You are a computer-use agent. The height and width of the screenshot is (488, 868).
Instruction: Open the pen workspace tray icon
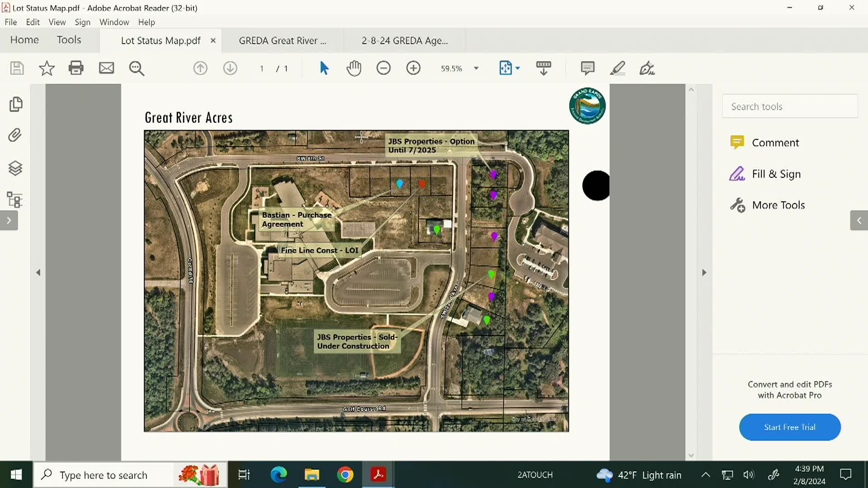(x=774, y=475)
